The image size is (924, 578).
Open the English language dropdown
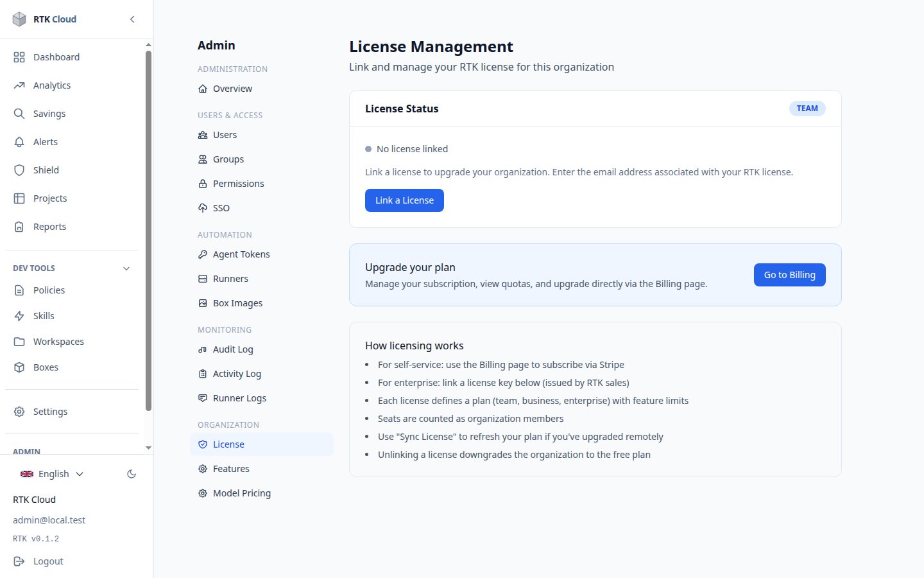(x=52, y=474)
